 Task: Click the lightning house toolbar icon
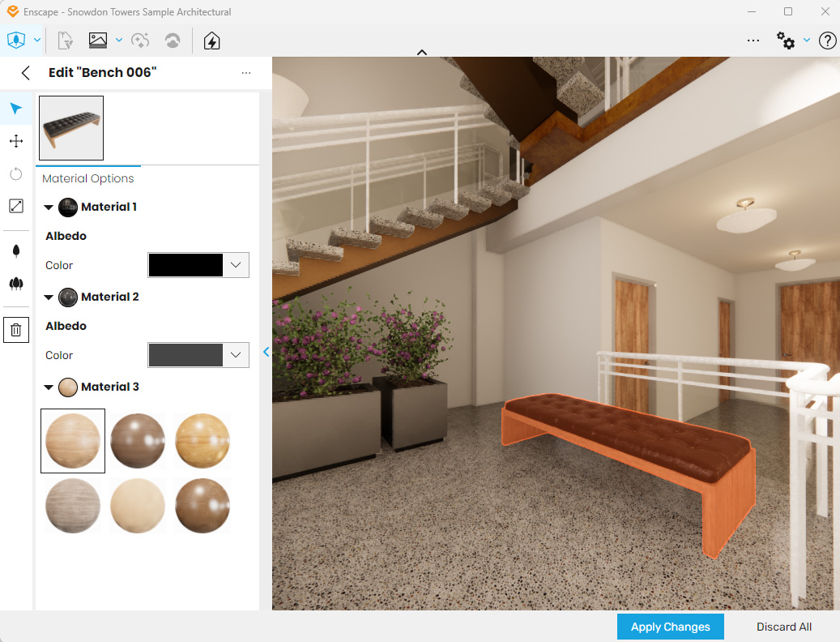pos(211,41)
